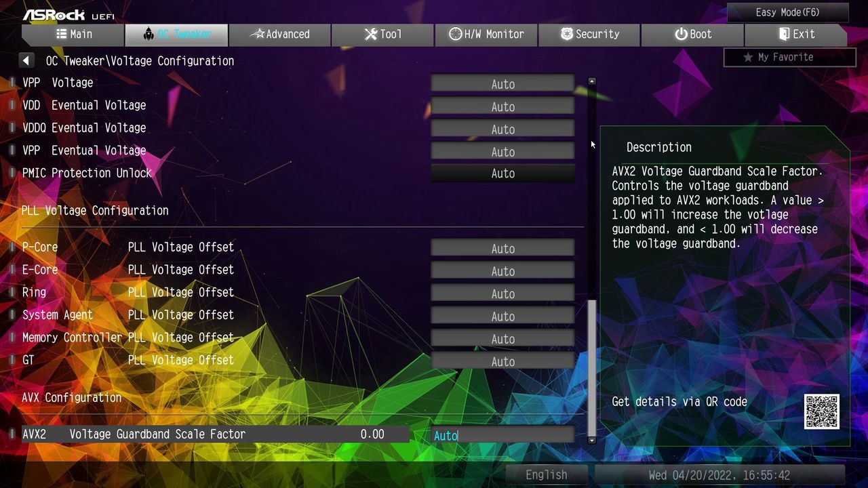Select the OC Tweaker tab
The image size is (868, 488).
(177, 35)
